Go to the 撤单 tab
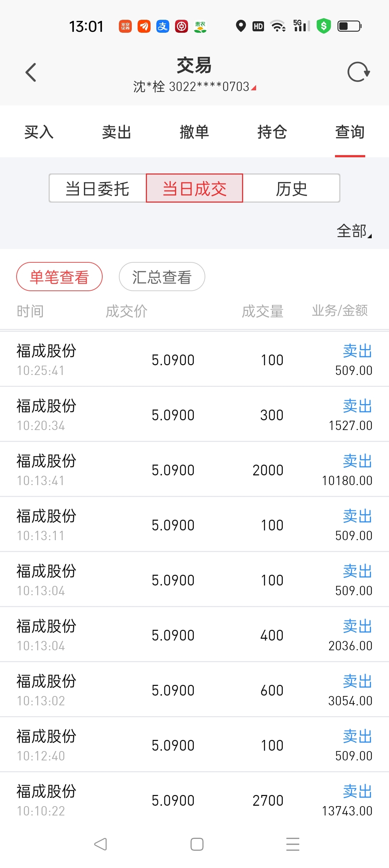Image resolution: width=389 pixels, height=868 pixels. point(194,132)
